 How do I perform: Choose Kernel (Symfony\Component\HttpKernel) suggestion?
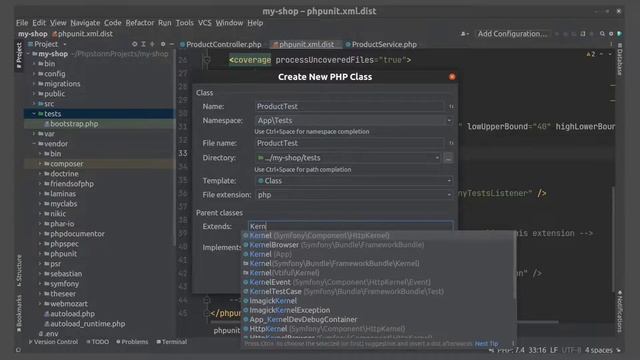click(x=378, y=236)
